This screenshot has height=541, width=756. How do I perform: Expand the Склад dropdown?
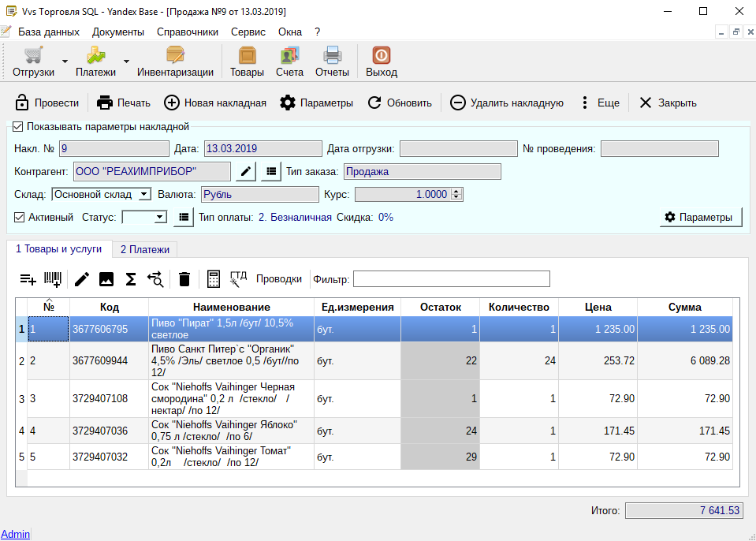(143, 194)
